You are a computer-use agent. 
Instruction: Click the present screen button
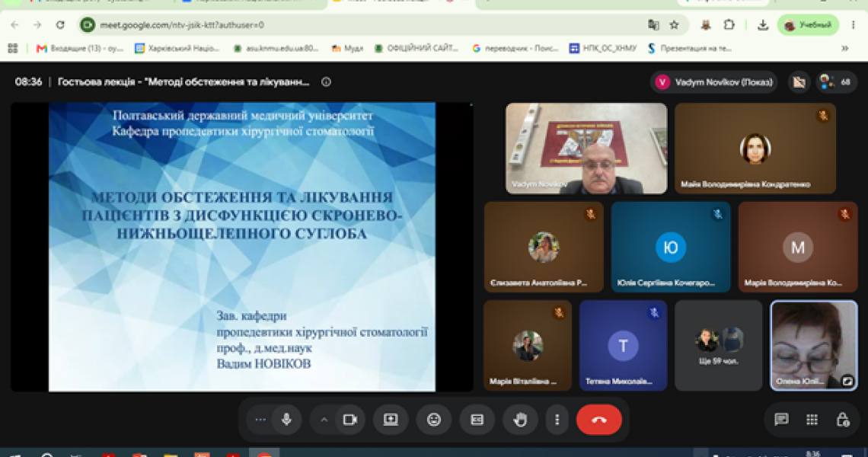[x=391, y=420]
